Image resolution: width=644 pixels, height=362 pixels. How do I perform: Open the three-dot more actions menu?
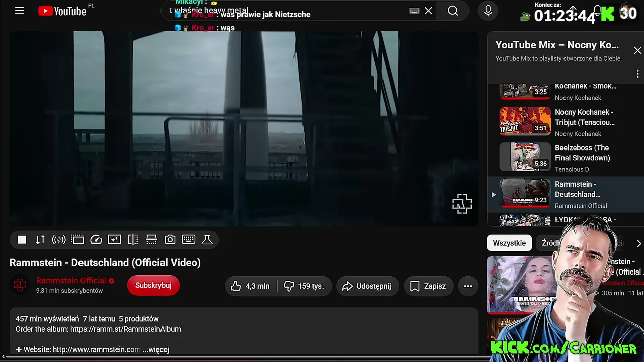click(468, 286)
